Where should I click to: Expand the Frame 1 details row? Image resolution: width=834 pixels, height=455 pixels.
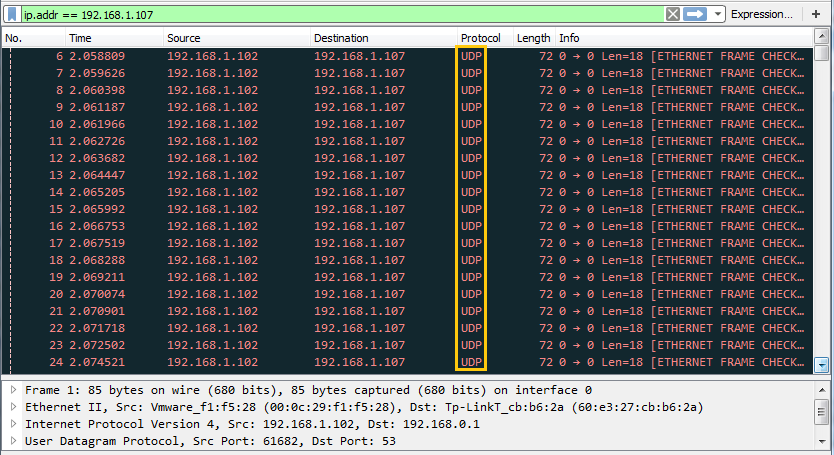[13, 390]
